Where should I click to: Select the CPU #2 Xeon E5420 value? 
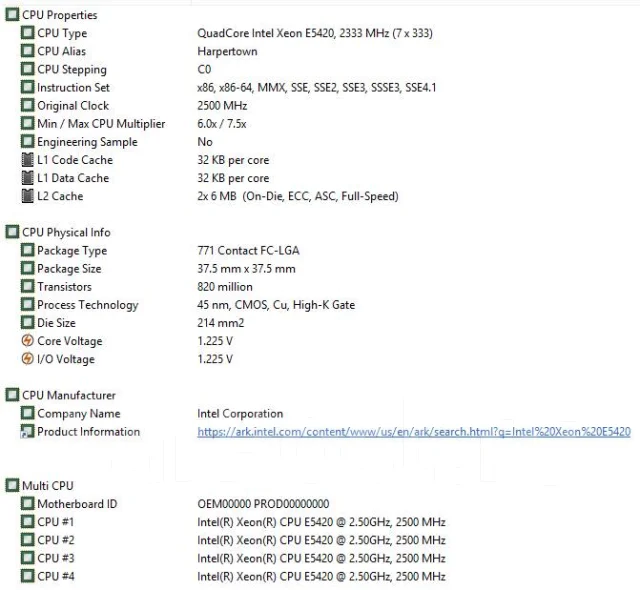321,540
